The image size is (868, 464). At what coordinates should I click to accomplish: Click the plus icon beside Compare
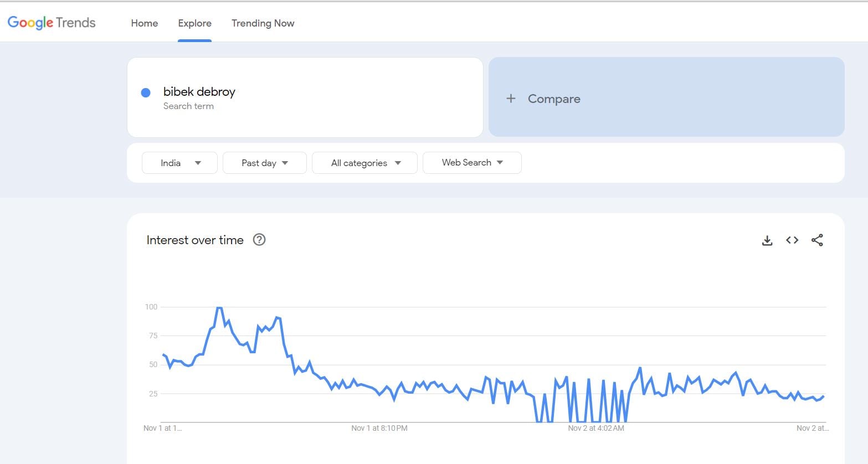(511, 99)
